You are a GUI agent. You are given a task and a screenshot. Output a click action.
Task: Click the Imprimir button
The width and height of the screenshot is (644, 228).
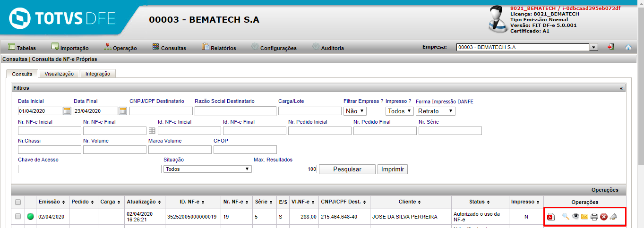pos(392,169)
